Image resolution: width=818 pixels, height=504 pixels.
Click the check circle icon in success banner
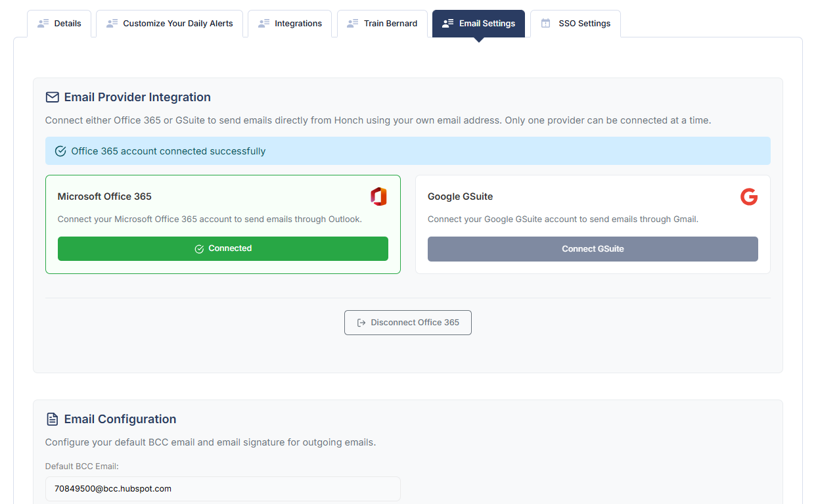tap(60, 151)
